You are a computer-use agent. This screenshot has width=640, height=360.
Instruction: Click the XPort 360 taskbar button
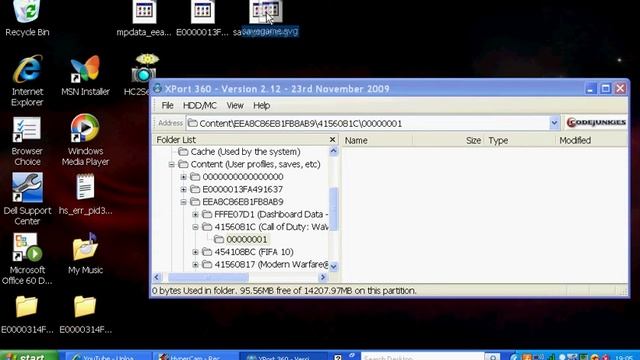283,356
